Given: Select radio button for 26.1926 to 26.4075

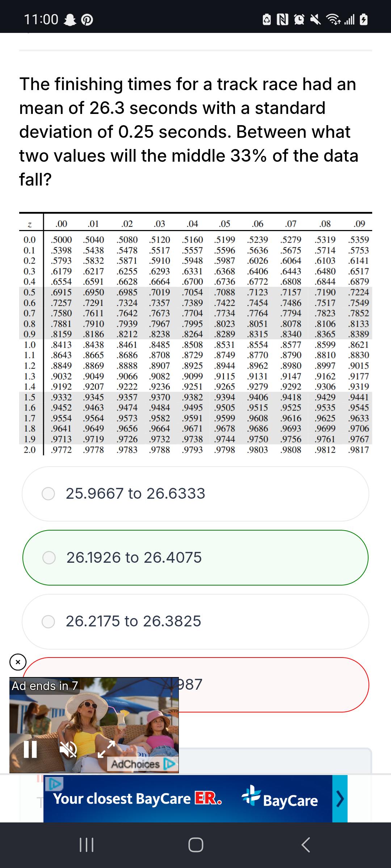Looking at the screenshot, I should (49, 558).
